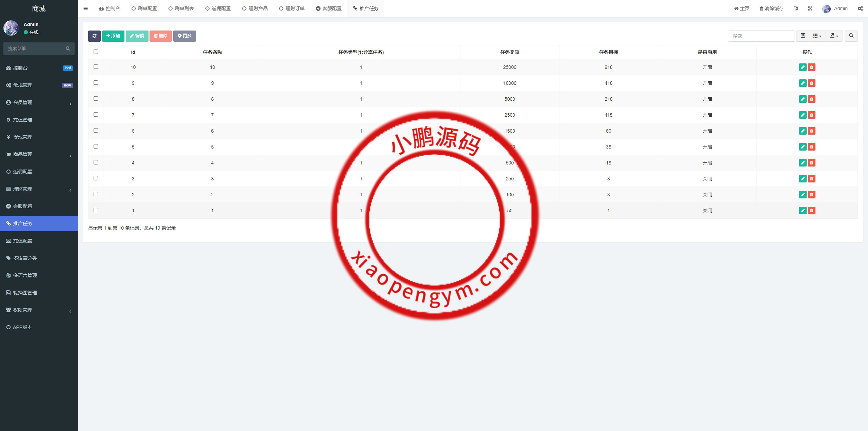Toggle the table card view icon
Image resolution: width=868 pixels, height=431 pixels.
pos(803,36)
